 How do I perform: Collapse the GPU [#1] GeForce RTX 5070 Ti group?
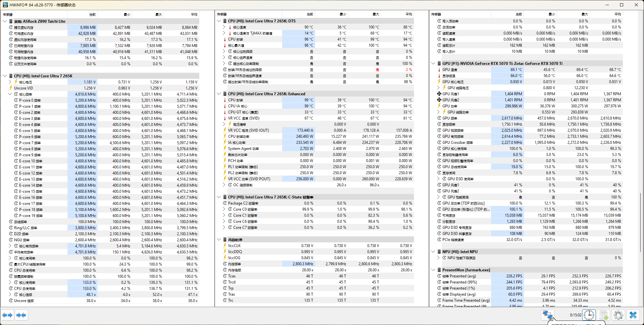[x=433, y=64]
